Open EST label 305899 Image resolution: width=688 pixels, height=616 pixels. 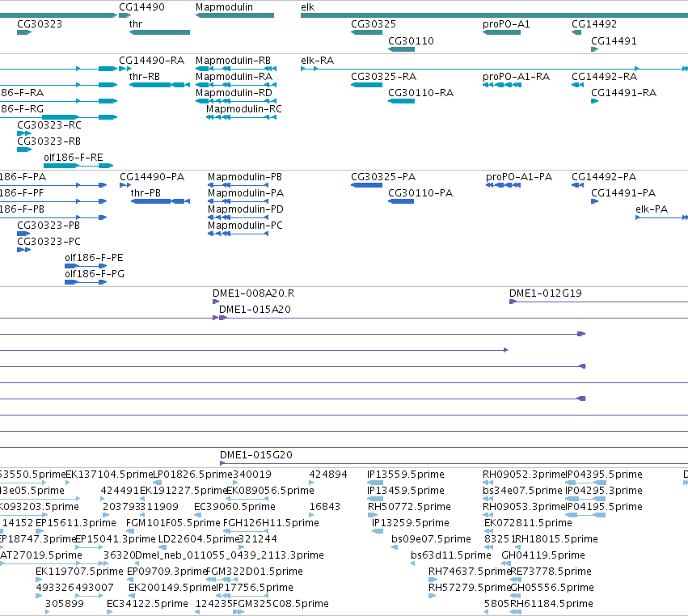click(65, 604)
